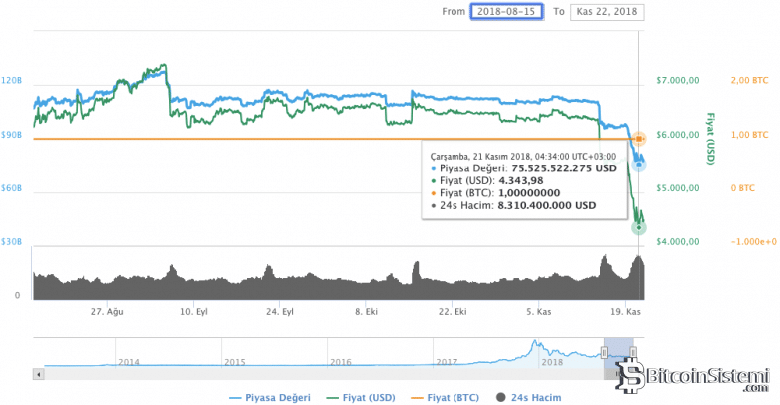Click the navigator's left range handle

tap(604, 351)
